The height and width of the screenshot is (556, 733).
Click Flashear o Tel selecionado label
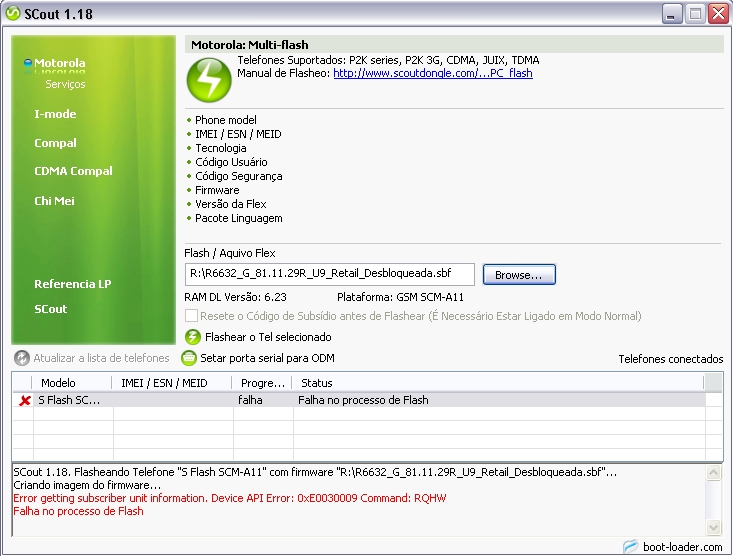coord(268,337)
